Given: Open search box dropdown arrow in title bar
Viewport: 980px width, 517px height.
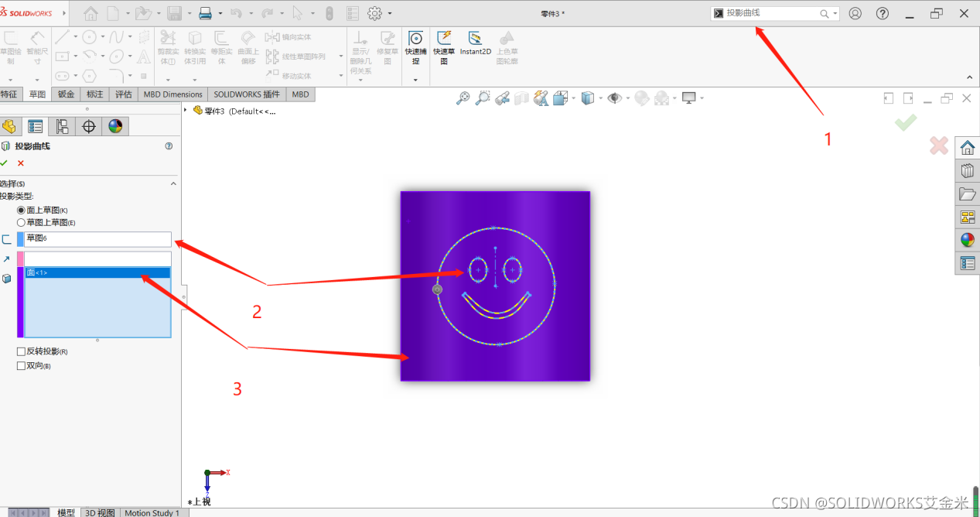Looking at the screenshot, I should click(835, 14).
